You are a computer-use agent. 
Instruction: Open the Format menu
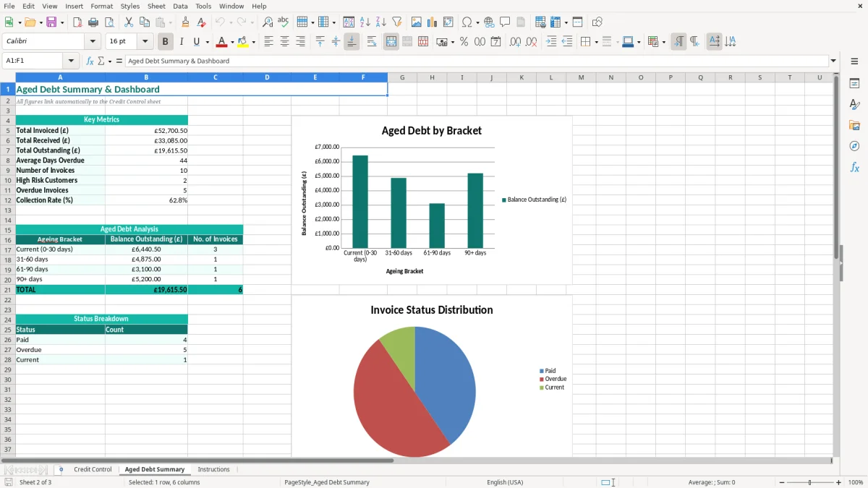pos(101,6)
